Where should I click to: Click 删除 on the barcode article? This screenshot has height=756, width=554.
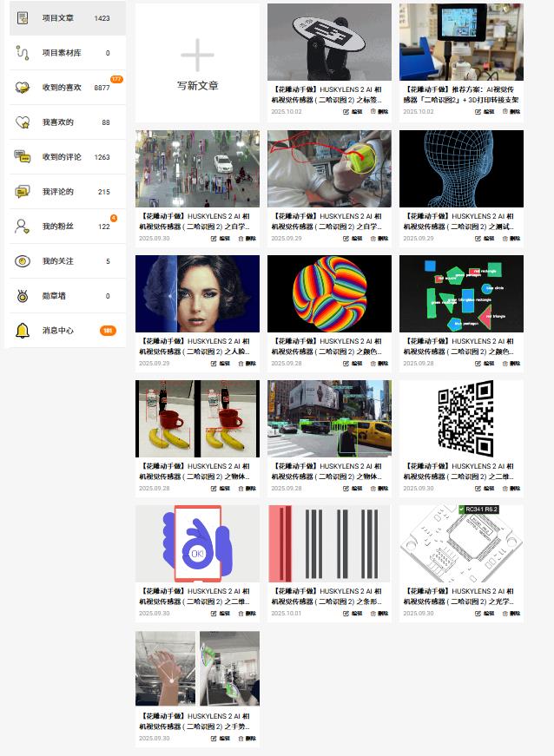379,614
